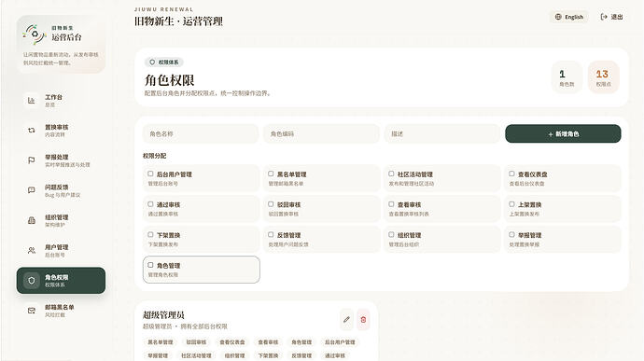The image size is (644, 361).
Task: Click the 新增角色 button
Action: [x=563, y=134]
